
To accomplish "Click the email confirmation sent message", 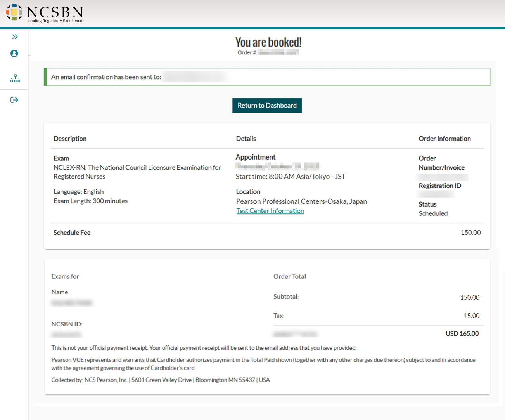I will coord(267,77).
